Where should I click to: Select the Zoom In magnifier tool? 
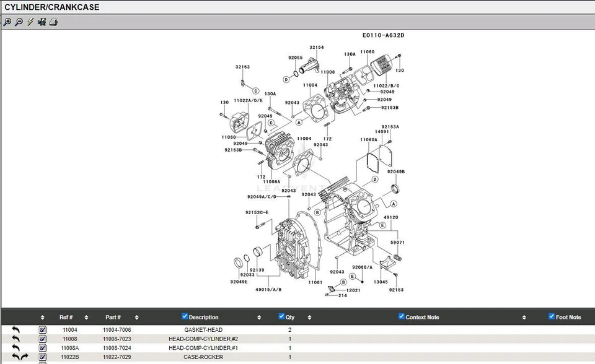click(7, 22)
